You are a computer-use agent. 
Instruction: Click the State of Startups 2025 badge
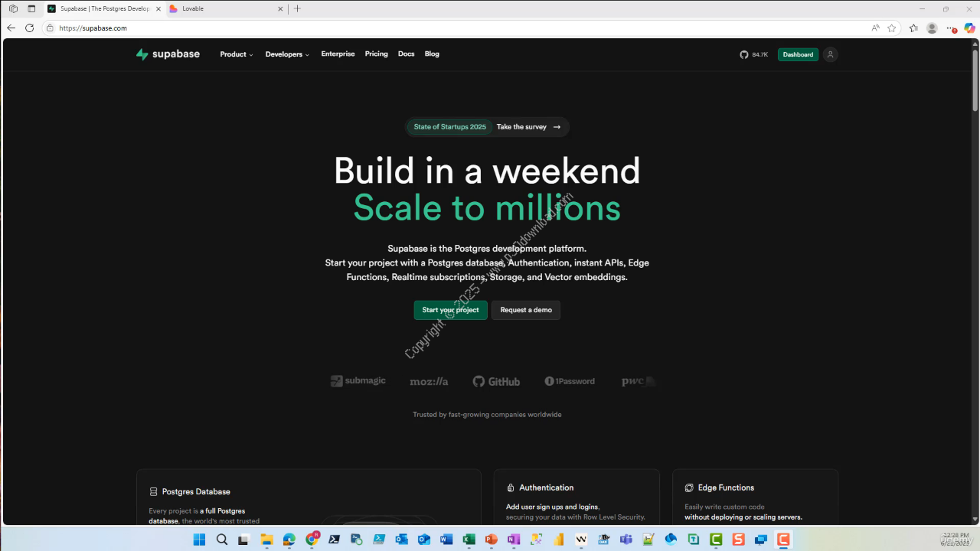click(450, 127)
